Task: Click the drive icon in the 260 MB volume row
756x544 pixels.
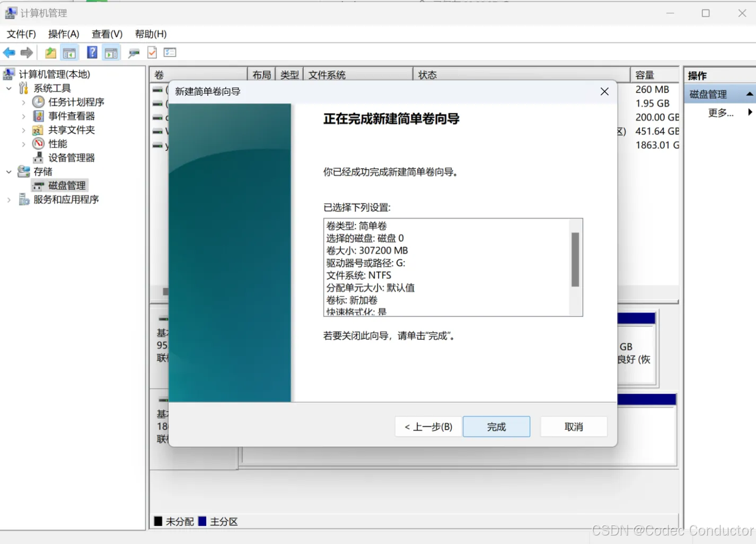Action: coord(158,90)
